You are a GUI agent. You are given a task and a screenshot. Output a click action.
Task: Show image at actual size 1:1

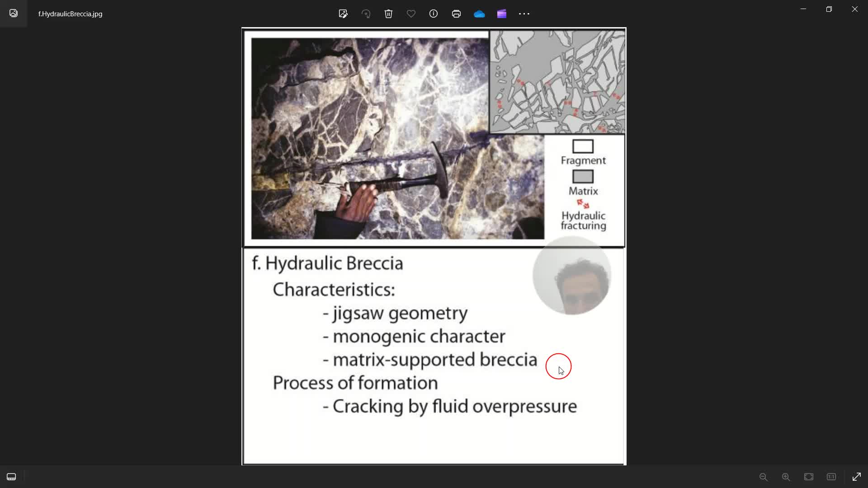pos(831,477)
